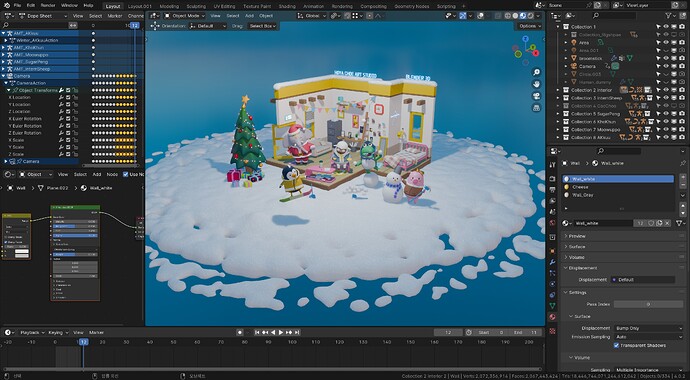Toggle fake user shield for Wall_white
The width and height of the screenshot is (690, 380).
click(x=652, y=223)
